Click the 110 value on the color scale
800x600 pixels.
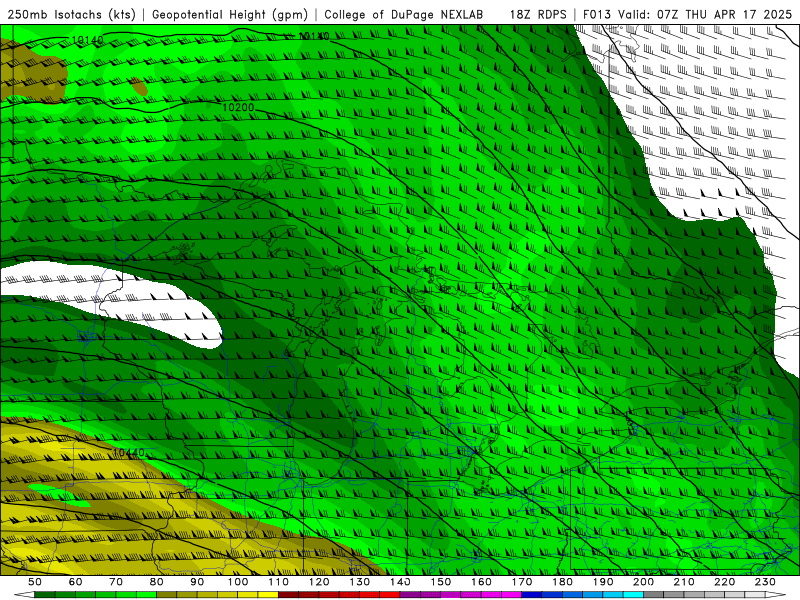[278, 582]
